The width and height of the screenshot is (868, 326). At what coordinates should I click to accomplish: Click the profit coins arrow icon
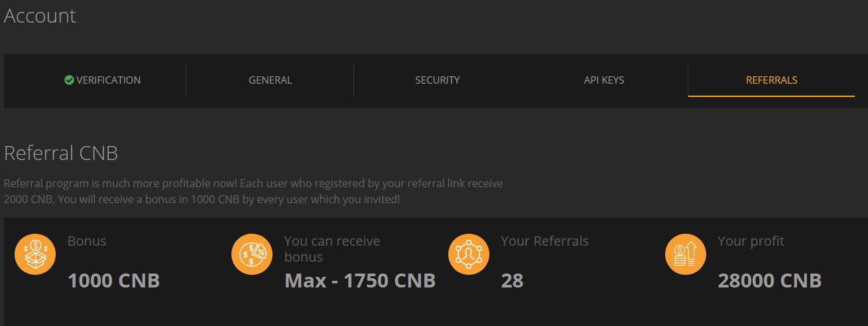(686, 254)
